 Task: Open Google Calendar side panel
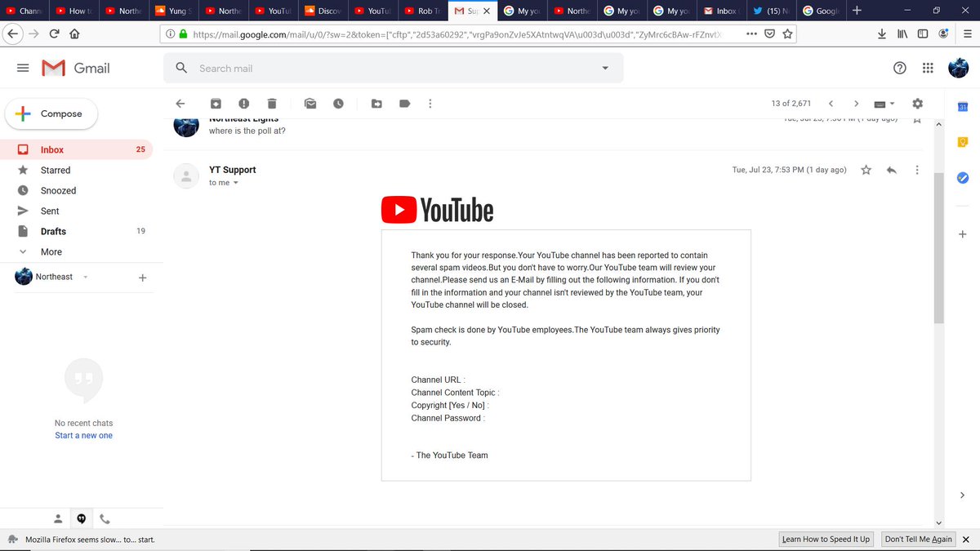click(x=962, y=107)
